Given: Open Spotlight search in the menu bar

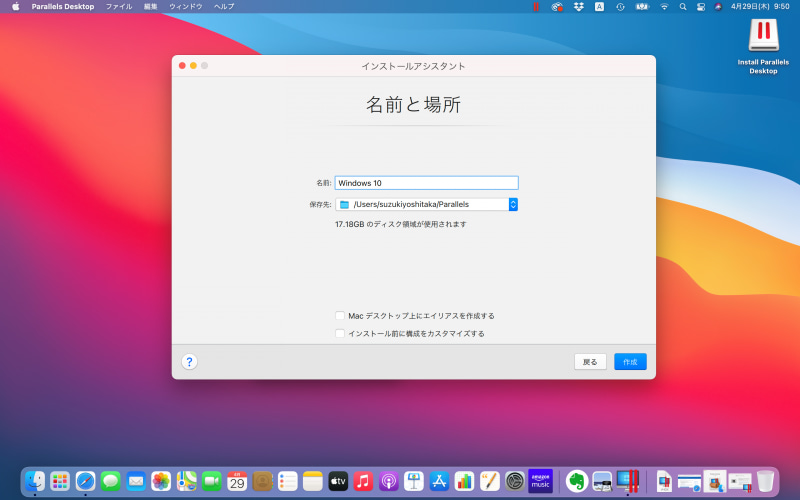Looking at the screenshot, I should [x=683, y=7].
